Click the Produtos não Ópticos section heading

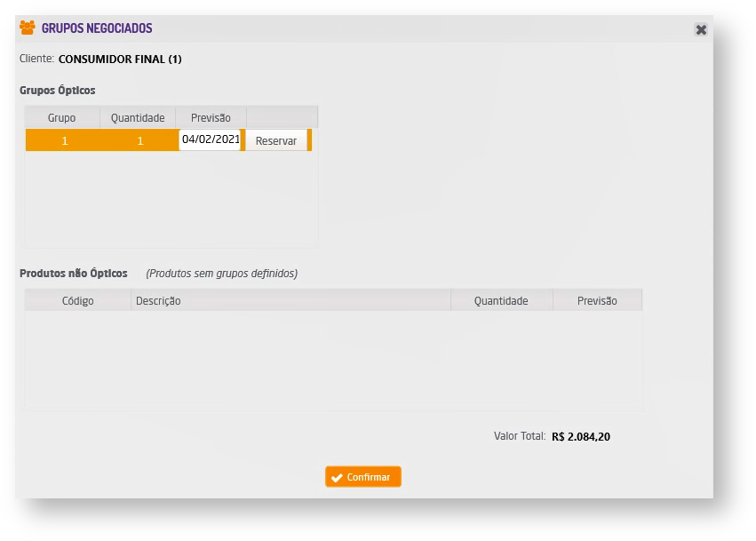[x=74, y=274]
